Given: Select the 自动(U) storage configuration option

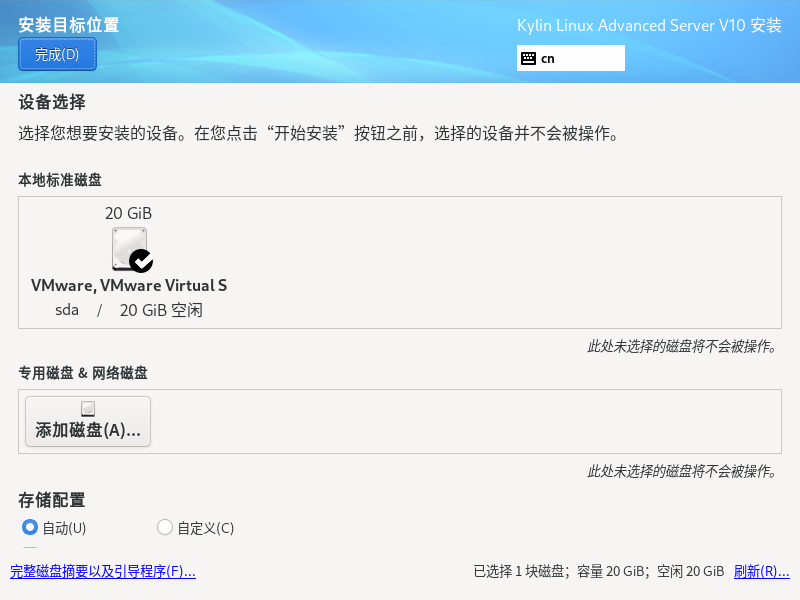Looking at the screenshot, I should 29,528.
